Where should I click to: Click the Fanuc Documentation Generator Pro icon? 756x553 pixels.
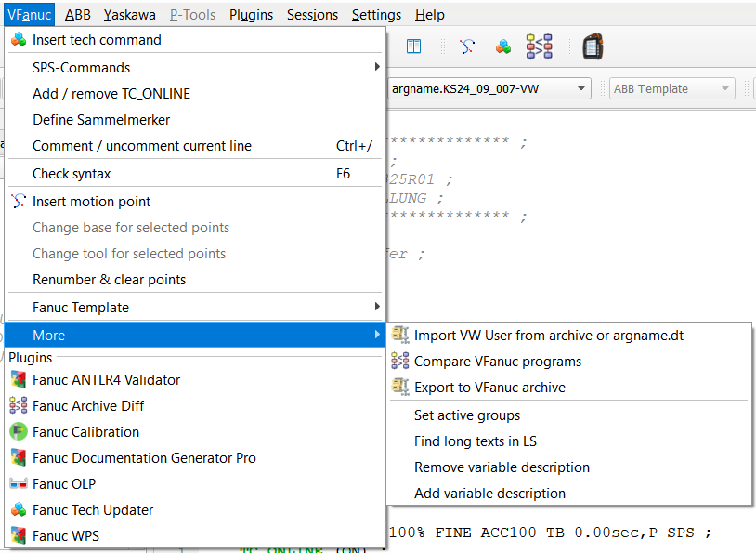(19, 458)
